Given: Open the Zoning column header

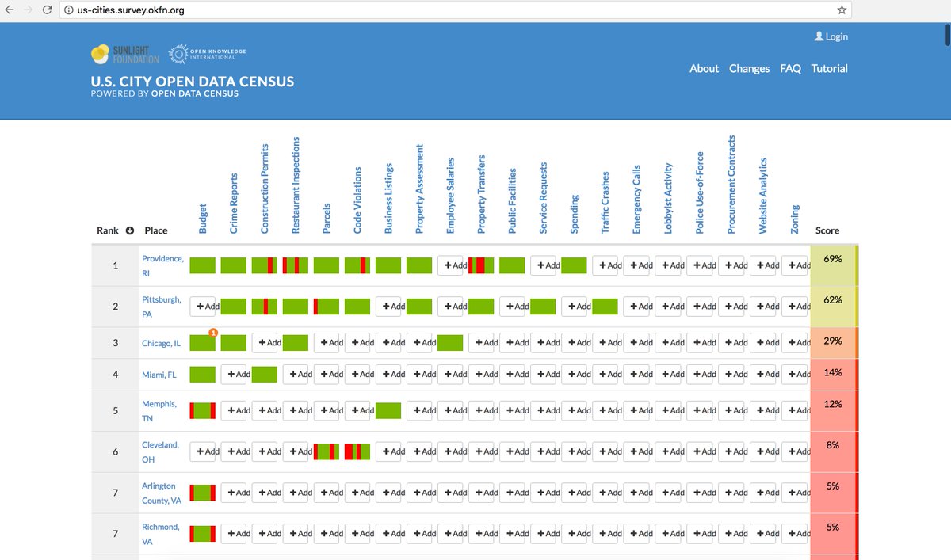Looking at the screenshot, I should [x=794, y=219].
